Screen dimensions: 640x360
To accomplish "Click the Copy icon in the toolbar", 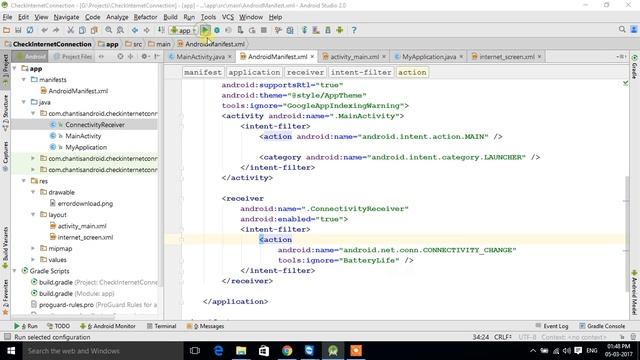I will pos(82,30).
